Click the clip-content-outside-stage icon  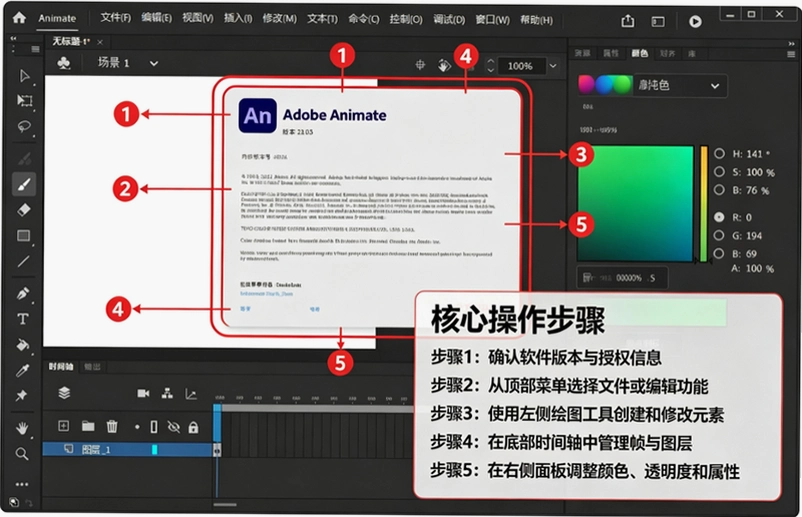point(444,65)
